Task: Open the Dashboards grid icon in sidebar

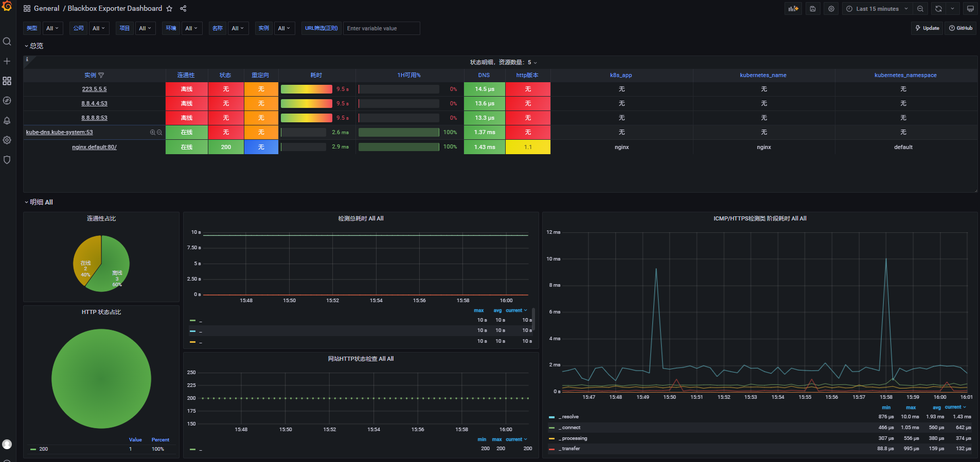Action: pyautogui.click(x=7, y=81)
